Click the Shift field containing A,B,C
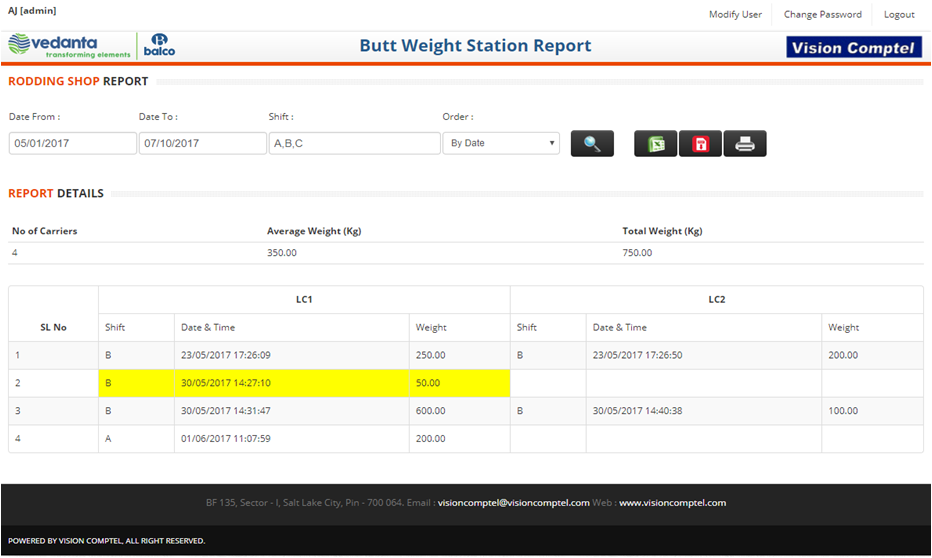932x558 pixels. tap(355, 143)
